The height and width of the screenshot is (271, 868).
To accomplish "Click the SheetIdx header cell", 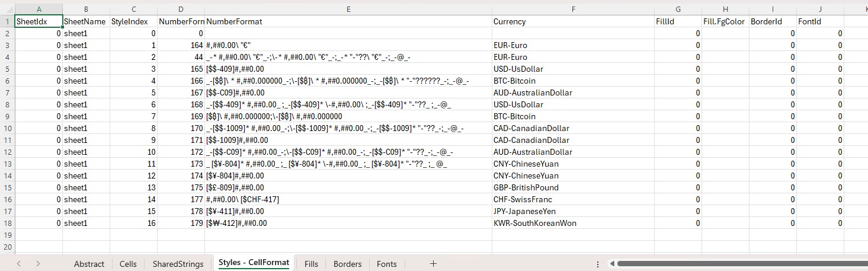I will (39, 21).
